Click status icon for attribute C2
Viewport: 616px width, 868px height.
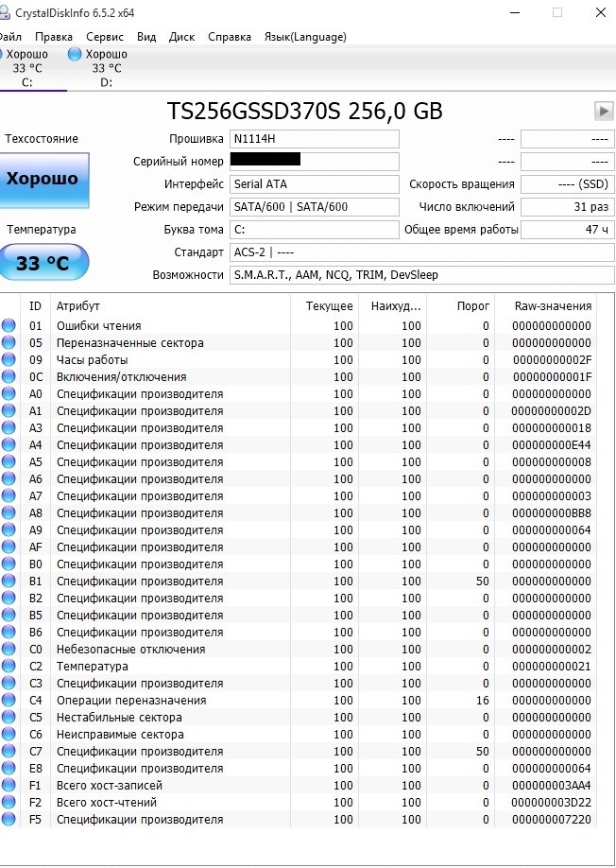pos(9,666)
